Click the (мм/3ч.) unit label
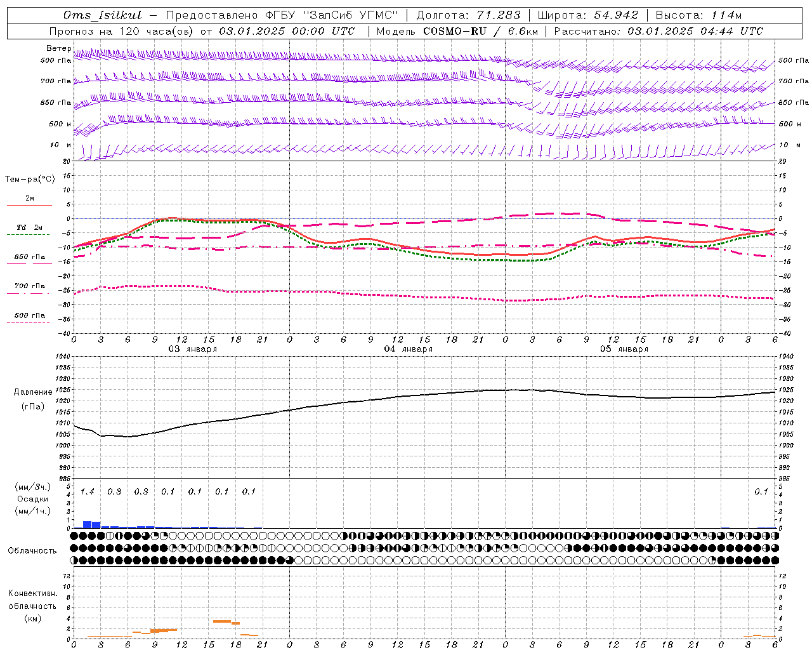Viewport: 812px width, 650px height. click(x=33, y=487)
